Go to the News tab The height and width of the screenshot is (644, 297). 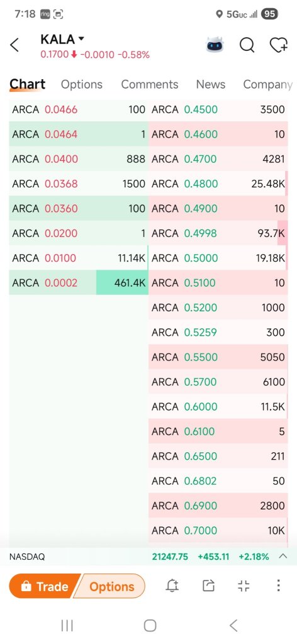click(211, 84)
